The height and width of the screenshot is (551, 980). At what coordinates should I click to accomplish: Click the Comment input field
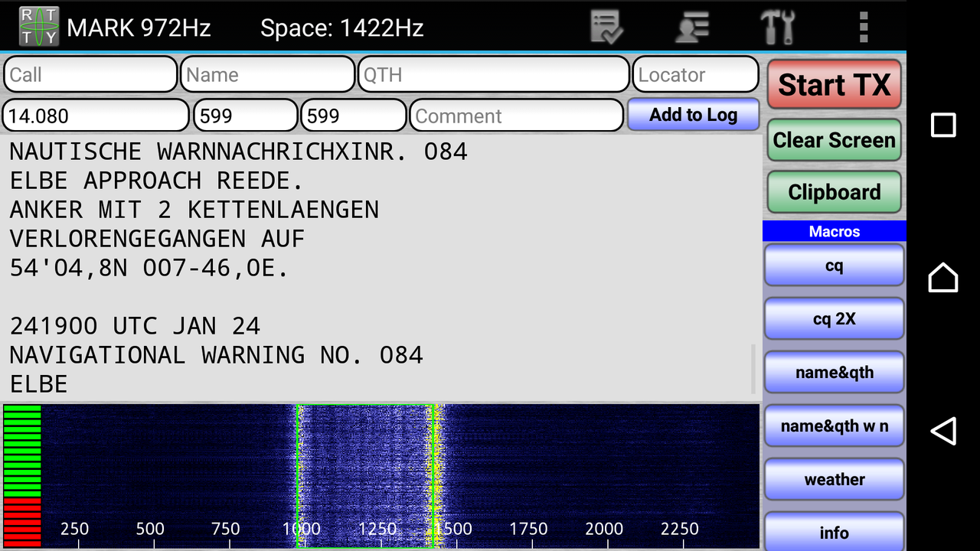[x=517, y=116]
